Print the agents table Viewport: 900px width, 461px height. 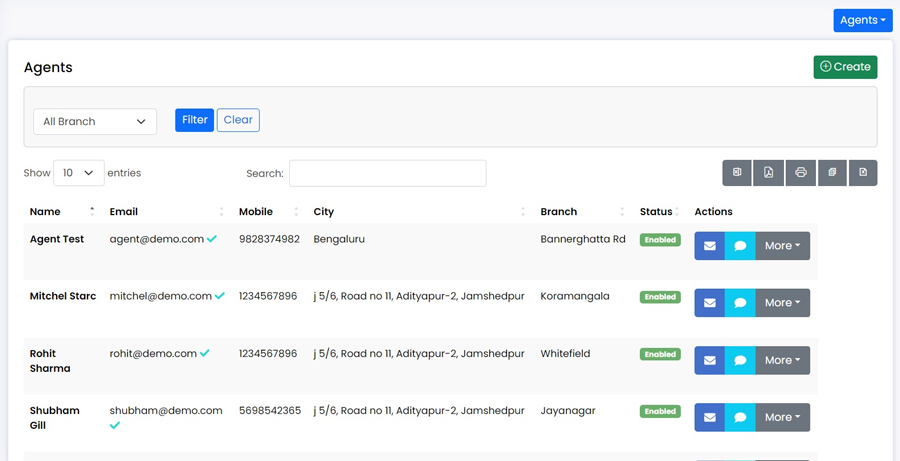[x=801, y=173]
